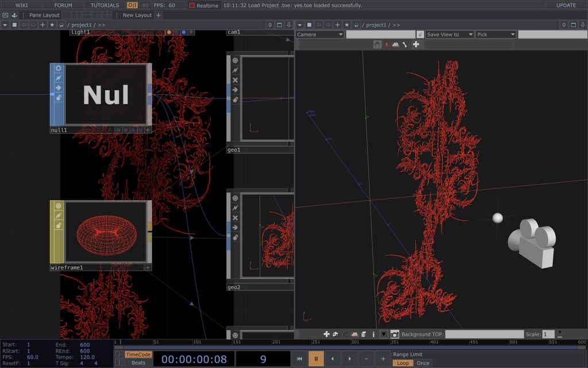Select TimeCode display mode
The width and height of the screenshot is (588, 368).
[138, 354]
